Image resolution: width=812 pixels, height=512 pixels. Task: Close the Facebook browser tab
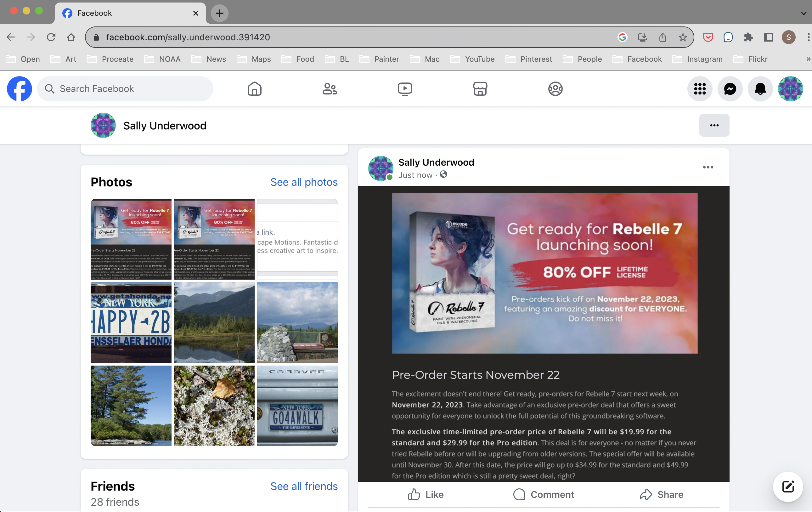(x=195, y=13)
